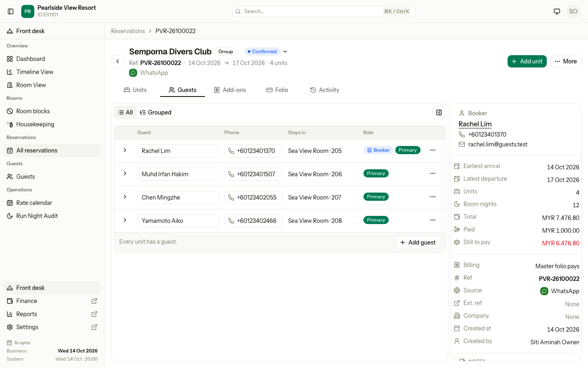The image size is (588, 368).
Task: Click the WhatsApp icon in Source row
Action: pos(544,291)
